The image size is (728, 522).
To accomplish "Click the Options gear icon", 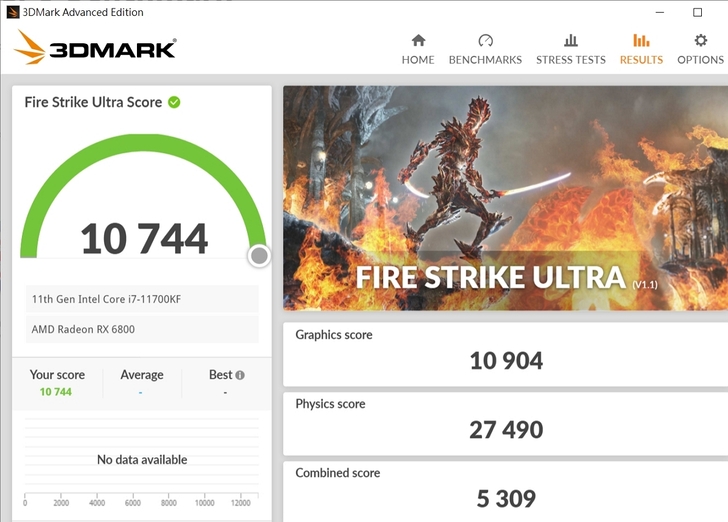I will pos(700,40).
